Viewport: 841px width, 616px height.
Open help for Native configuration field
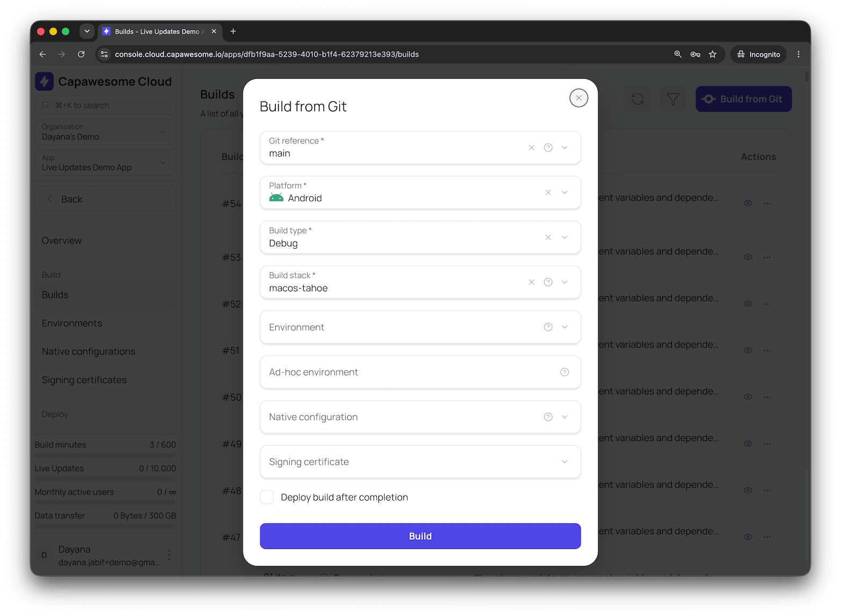tap(548, 417)
